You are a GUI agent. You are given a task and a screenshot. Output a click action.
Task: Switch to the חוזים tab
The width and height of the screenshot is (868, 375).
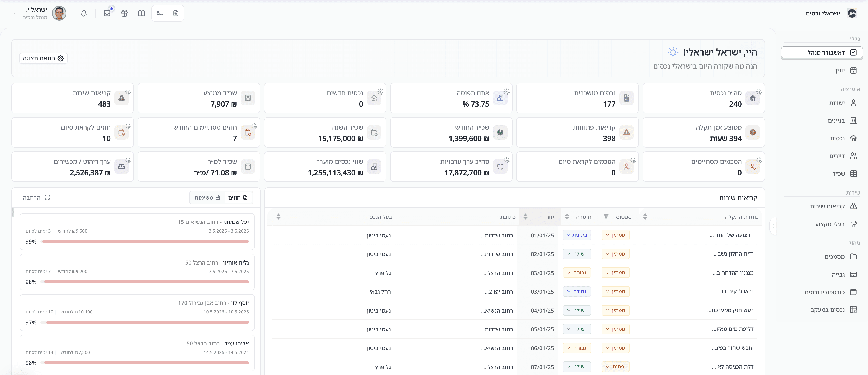tap(238, 198)
